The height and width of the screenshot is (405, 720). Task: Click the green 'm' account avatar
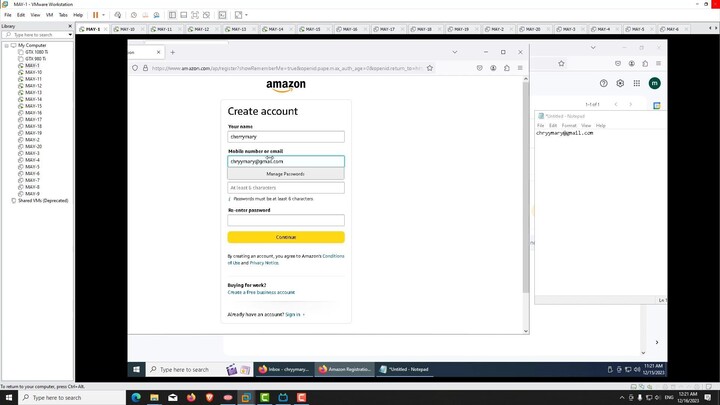654,83
